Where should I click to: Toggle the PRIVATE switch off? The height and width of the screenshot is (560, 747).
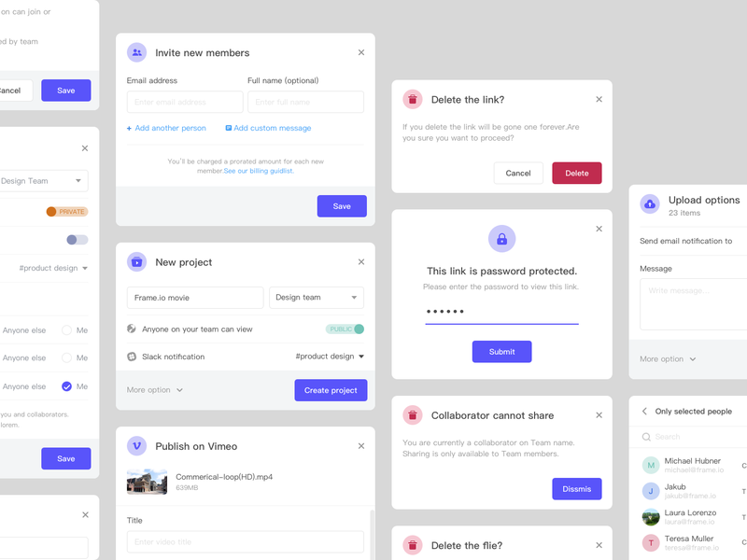pos(67,212)
